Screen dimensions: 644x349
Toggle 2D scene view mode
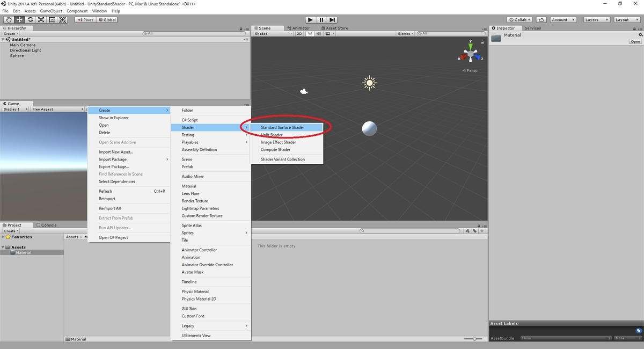pos(299,33)
